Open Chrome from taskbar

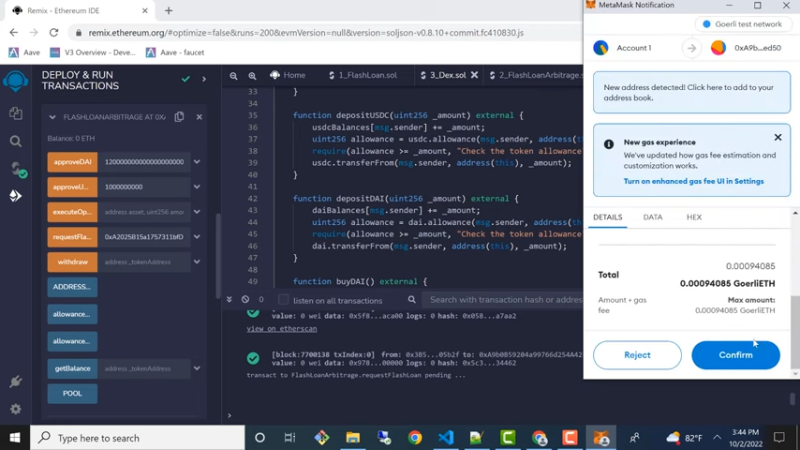[x=415, y=438]
